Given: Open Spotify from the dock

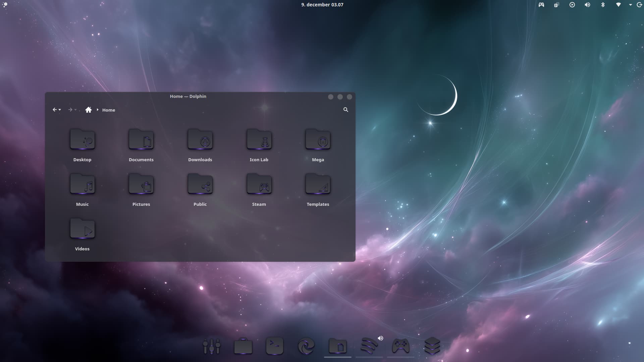Looking at the screenshot, I should (x=369, y=346).
